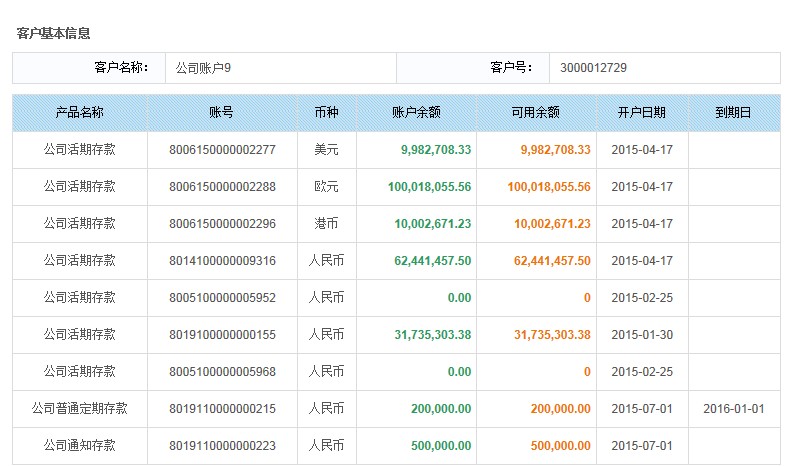The height and width of the screenshot is (466, 786).
Task: Click the 开户日期 column header
Action: [642, 112]
